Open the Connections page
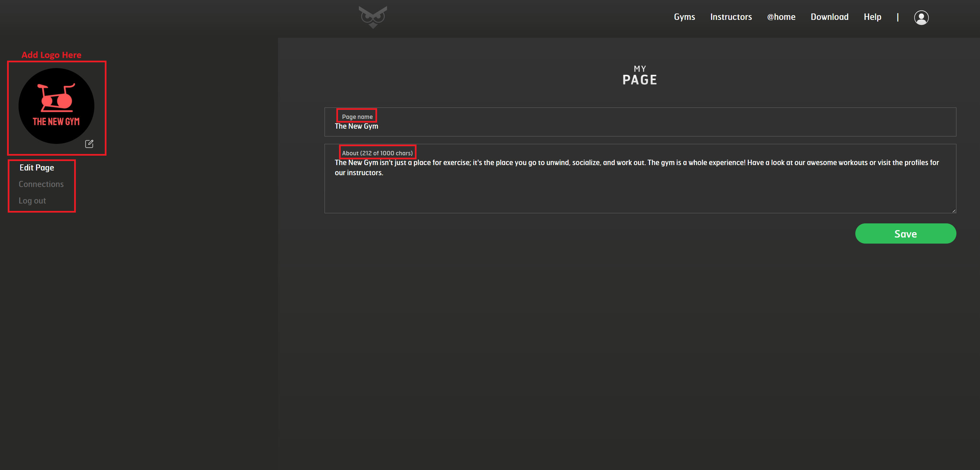Screen dimensions: 980x470 tap(41, 184)
